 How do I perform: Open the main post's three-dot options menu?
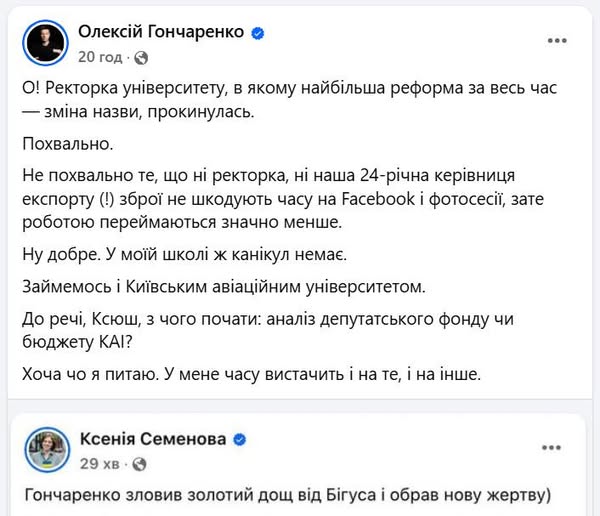tap(557, 42)
